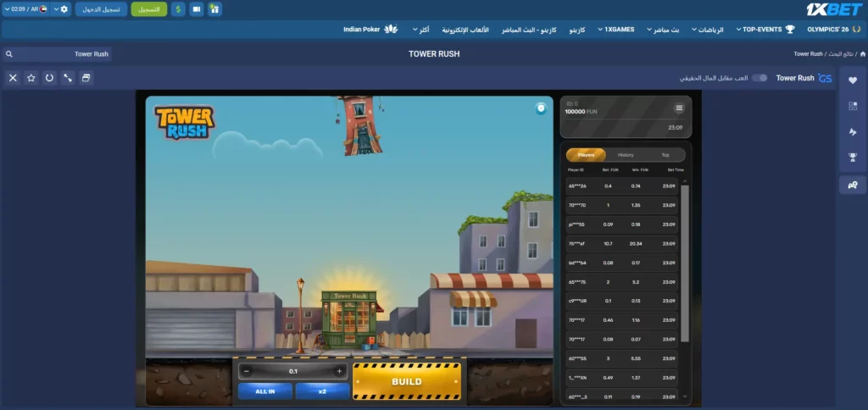Switch to the History tab

[x=626, y=155]
